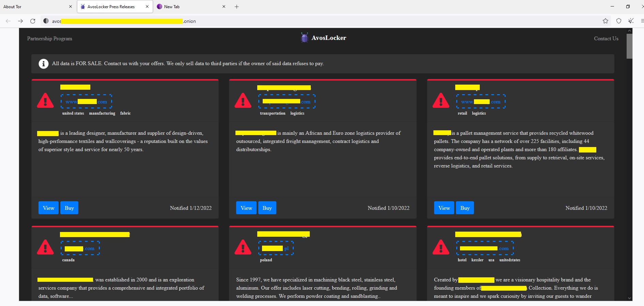The width and height of the screenshot is (644, 306).
Task: Click the page scrollbar down arrow
Action: (629, 298)
